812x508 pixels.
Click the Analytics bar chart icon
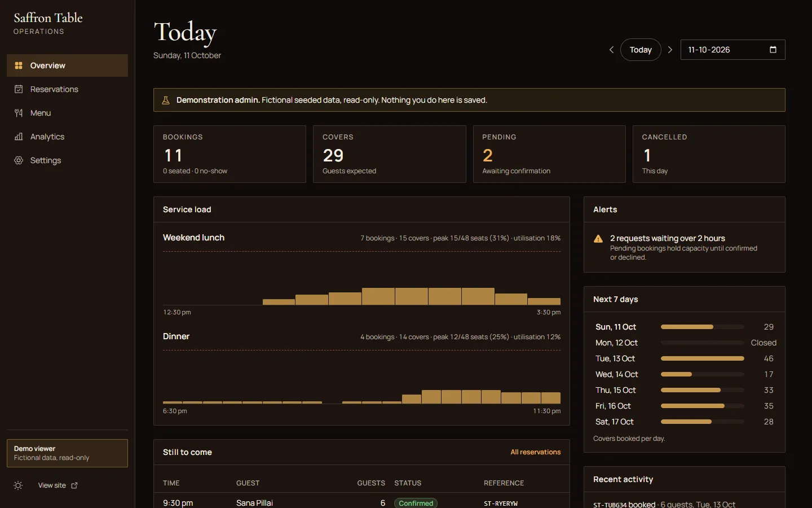[19, 137]
